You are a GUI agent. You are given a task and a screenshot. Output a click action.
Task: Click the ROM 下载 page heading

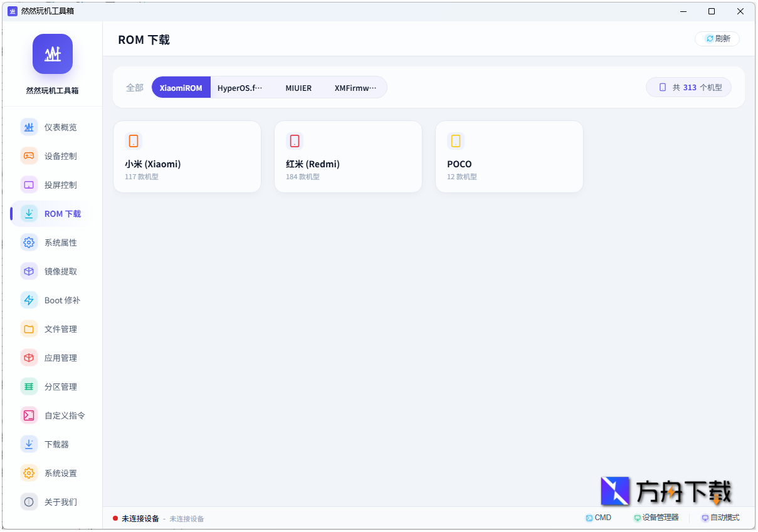point(144,39)
